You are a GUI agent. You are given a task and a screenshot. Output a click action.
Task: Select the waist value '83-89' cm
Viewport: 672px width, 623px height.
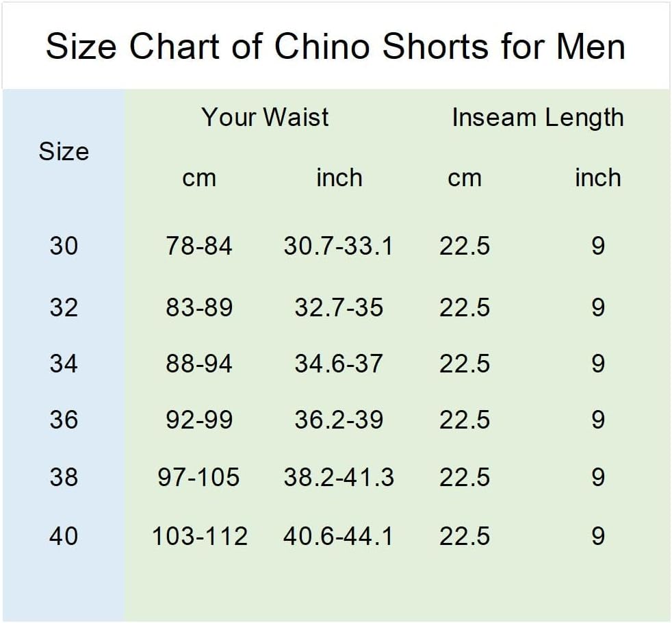coord(199,307)
